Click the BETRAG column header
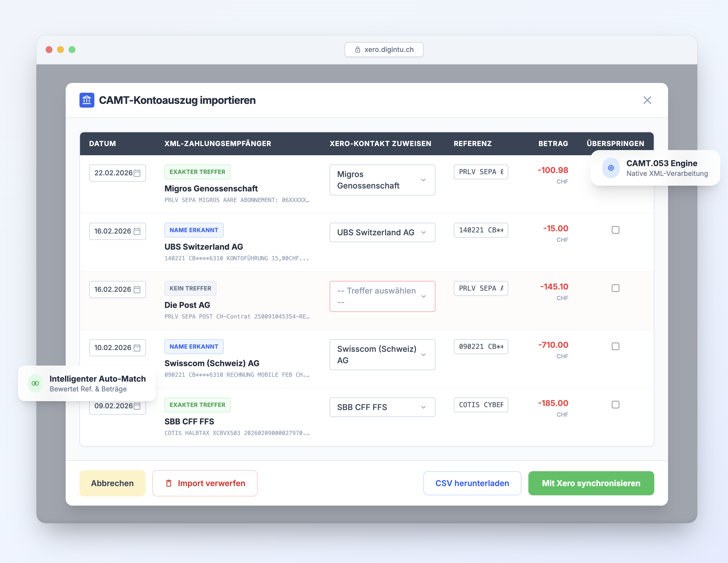The height and width of the screenshot is (563, 728). pos(553,143)
